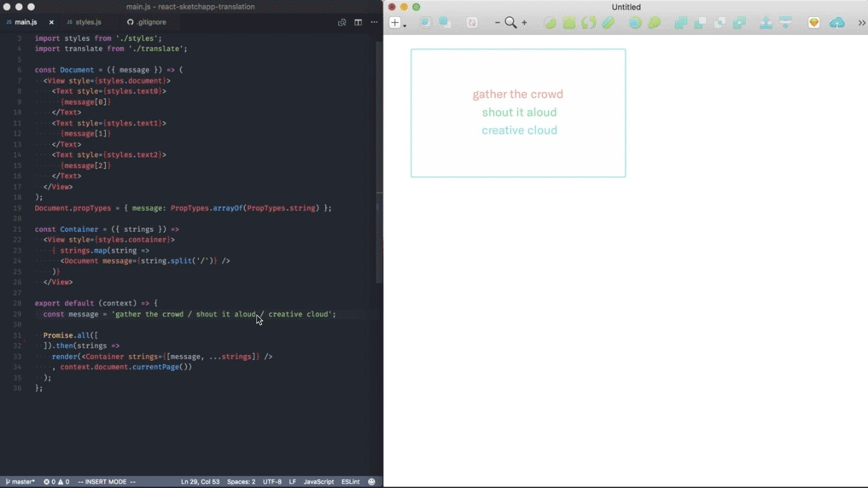The image size is (868, 488).
Task: Click the Sketch window title 'Untitled'
Action: point(626,7)
